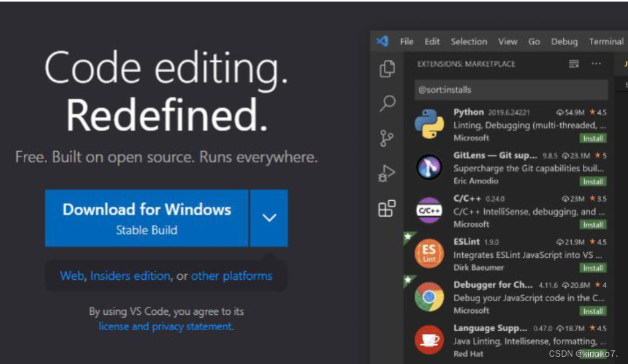Open the Selection menu
This screenshot has width=628, height=364.
click(469, 42)
